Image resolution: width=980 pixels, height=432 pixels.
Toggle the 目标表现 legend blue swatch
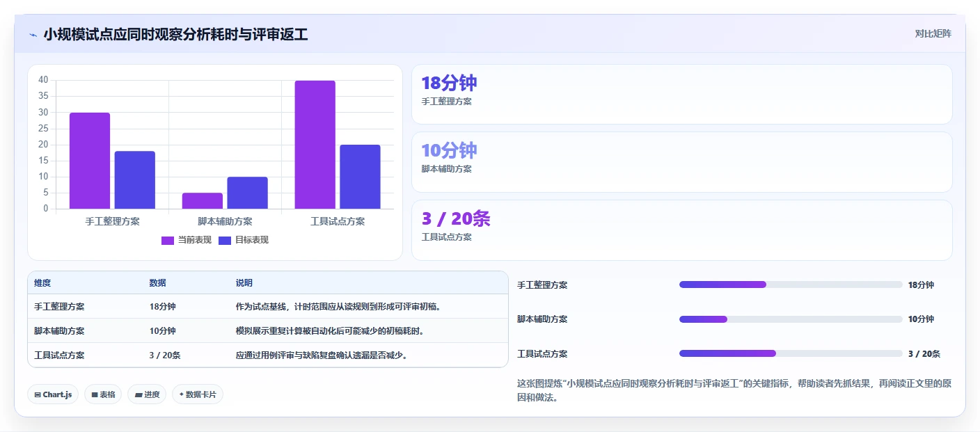coord(225,240)
